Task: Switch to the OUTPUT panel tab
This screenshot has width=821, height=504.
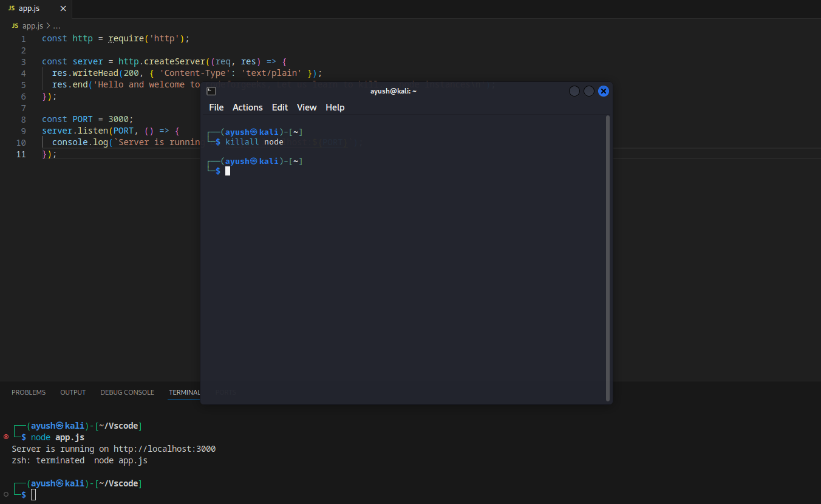Action: point(73,392)
